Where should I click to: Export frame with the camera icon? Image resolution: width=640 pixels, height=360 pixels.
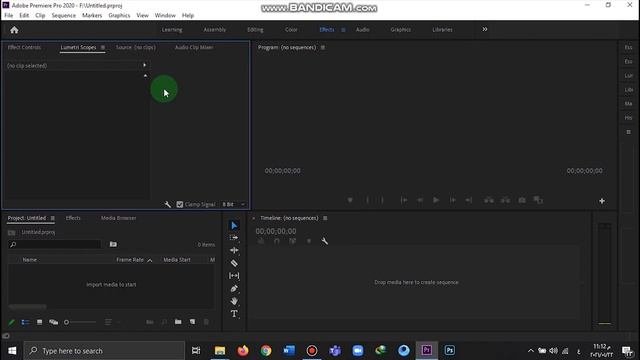tap(522, 200)
